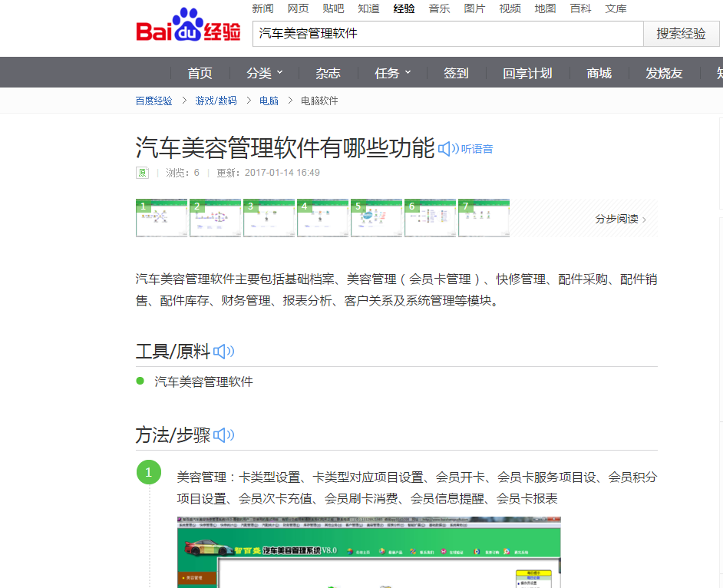Click 电脑 breadcrumb link
Viewport: 723px width, 588px height.
[269, 101]
